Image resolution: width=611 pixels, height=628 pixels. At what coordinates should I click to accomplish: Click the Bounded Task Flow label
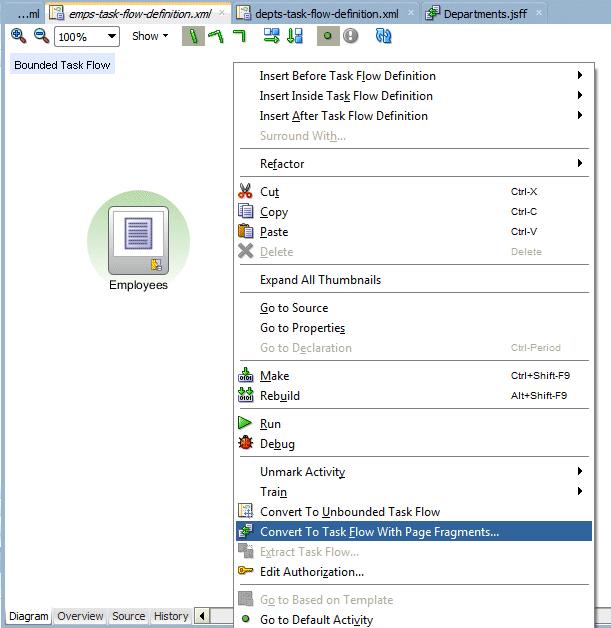pos(62,65)
